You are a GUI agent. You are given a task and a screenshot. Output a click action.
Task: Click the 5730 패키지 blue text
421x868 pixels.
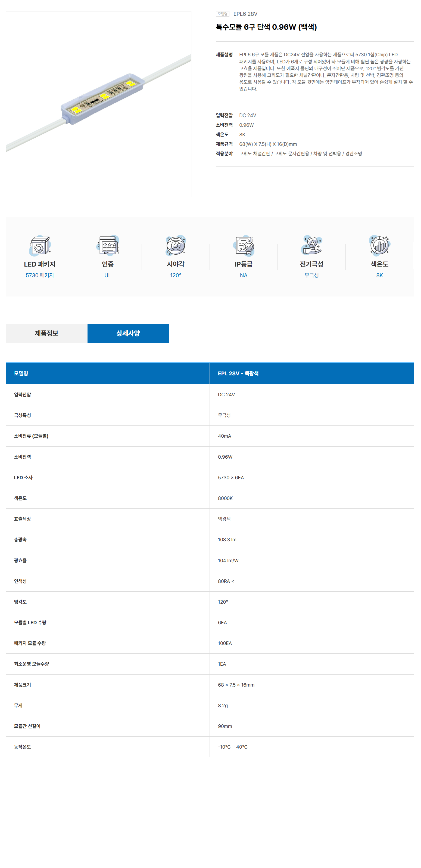[40, 275]
